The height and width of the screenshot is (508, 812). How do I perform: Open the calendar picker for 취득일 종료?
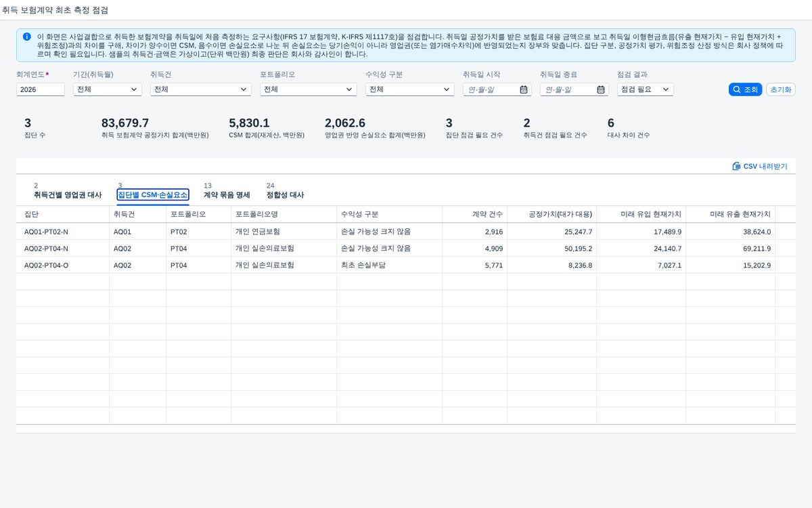click(x=601, y=89)
